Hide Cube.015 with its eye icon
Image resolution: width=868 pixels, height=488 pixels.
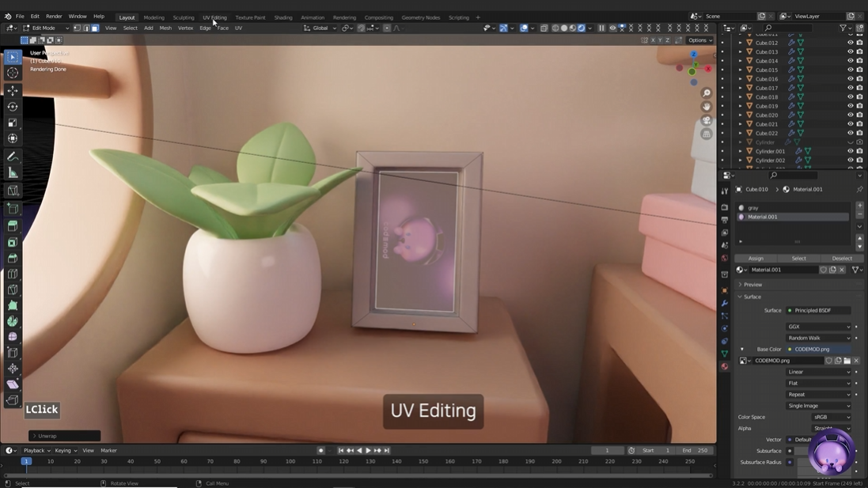(851, 70)
